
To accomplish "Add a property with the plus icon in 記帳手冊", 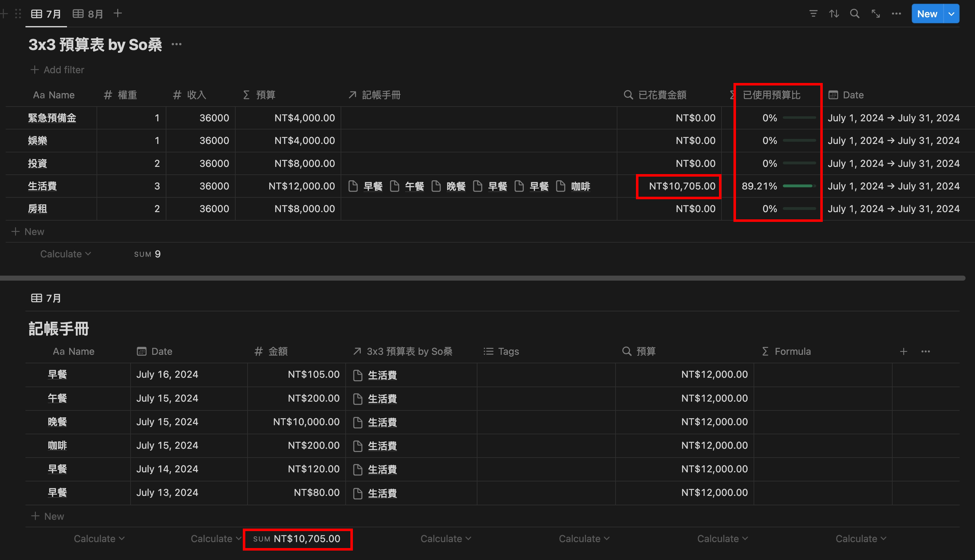I will click(903, 351).
